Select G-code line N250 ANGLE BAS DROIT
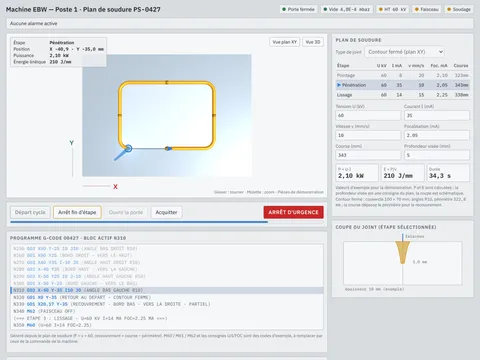480x360 pixels. 167,249
